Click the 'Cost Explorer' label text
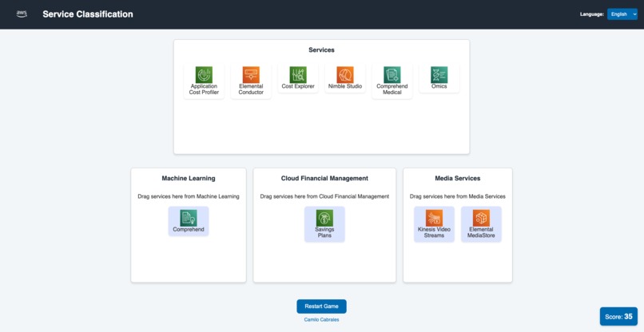Screen dimensions: 644x332 (x=298, y=86)
